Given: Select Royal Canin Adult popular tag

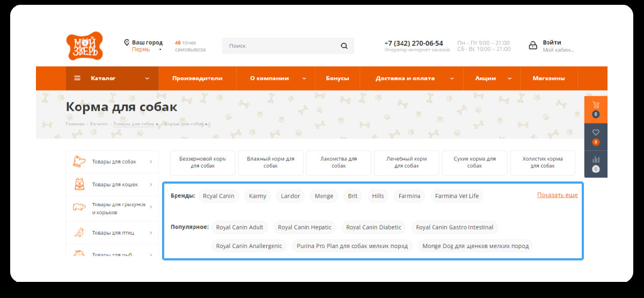Looking at the screenshot, I should point(239,227).
